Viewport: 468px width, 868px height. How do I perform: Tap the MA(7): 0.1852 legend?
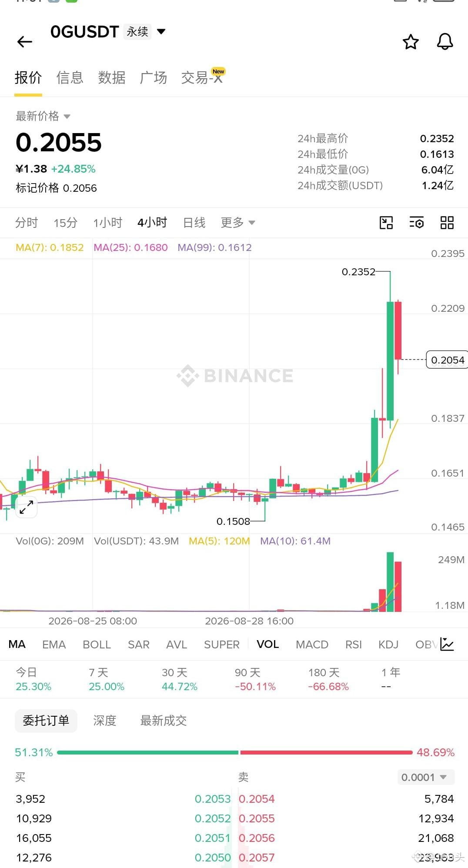tap(50, 247)
